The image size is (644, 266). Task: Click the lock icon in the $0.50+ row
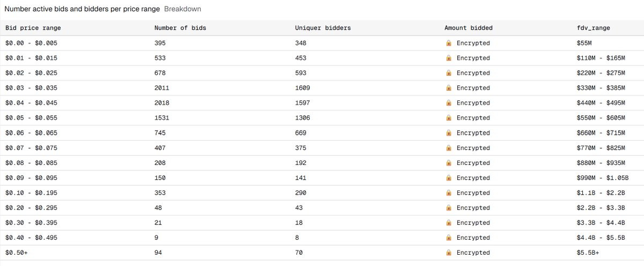[449, 253]
